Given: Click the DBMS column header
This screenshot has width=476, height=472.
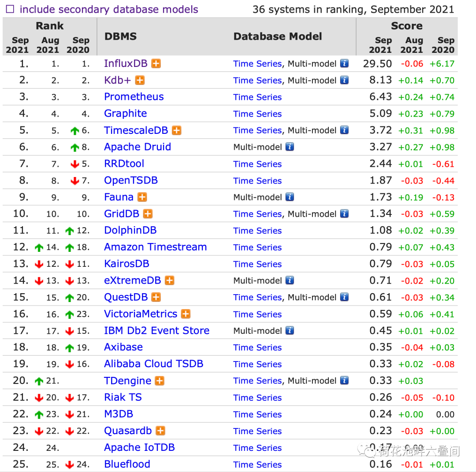Looking at the screenshot, I should tap(120, 37).
